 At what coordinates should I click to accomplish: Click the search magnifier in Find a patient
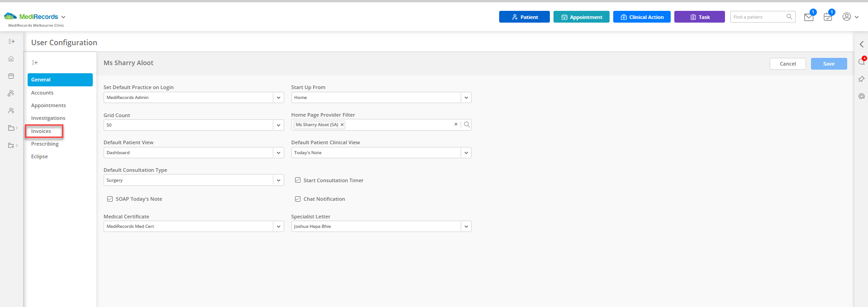tap(789, 17)
